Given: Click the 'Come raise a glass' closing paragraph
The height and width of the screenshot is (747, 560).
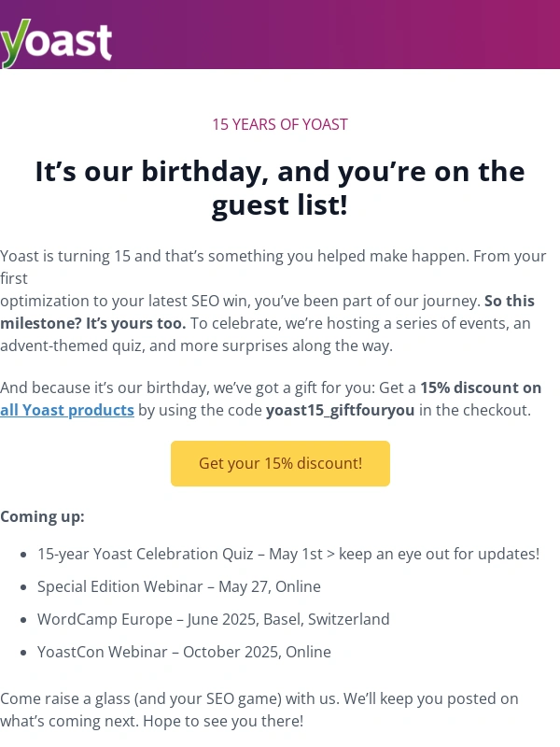Looking at the screenshot, I should pos(259,710).
